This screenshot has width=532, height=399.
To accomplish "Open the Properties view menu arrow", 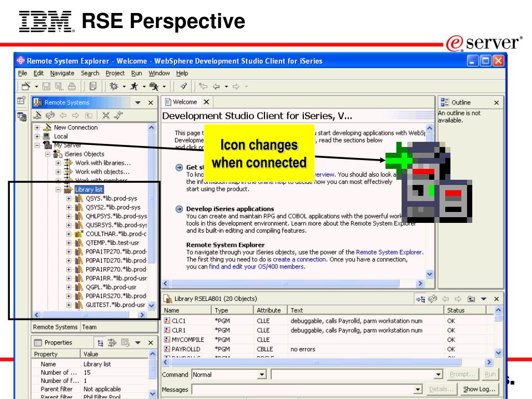I will (x=138, y=343).
